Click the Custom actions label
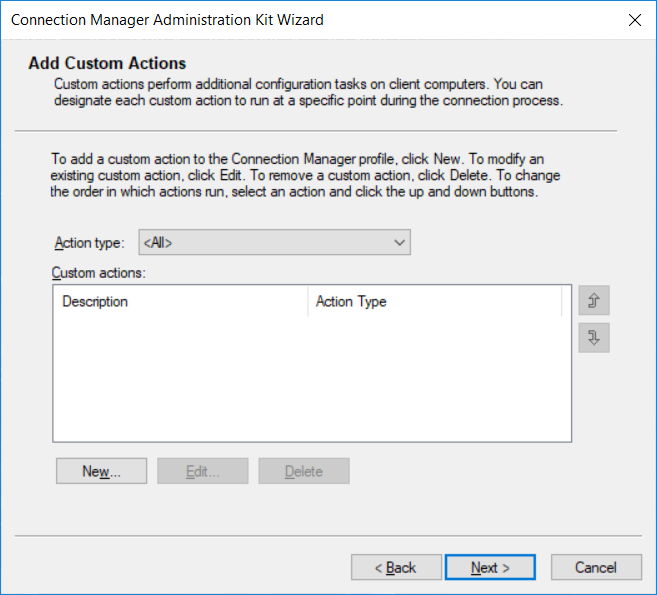Image resolution: width=657 pixels, height=595 pixels. click(98, 273)
